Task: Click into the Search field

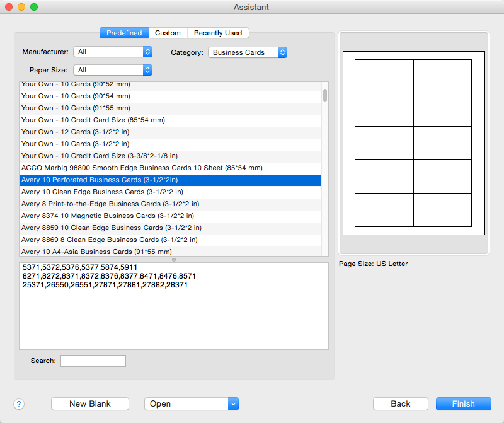Action: click(x=93, y=361)
